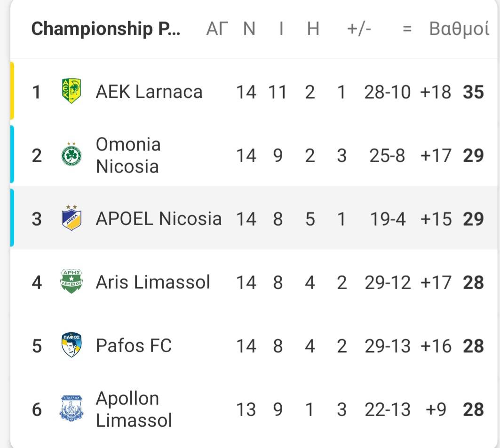
Task: Open Aris Limassol team name
Action: tap(153, 283)
